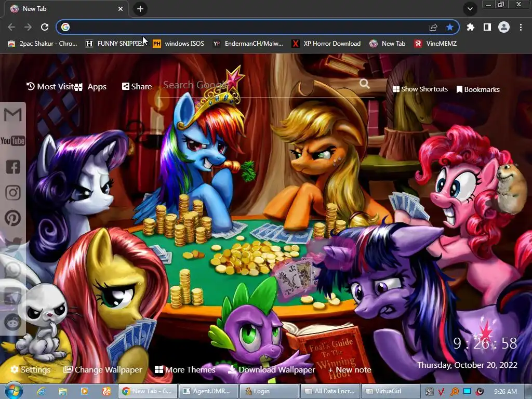Open Most Visited menu
The width and height of the screenshot is (532, 399).
(50, 87)
